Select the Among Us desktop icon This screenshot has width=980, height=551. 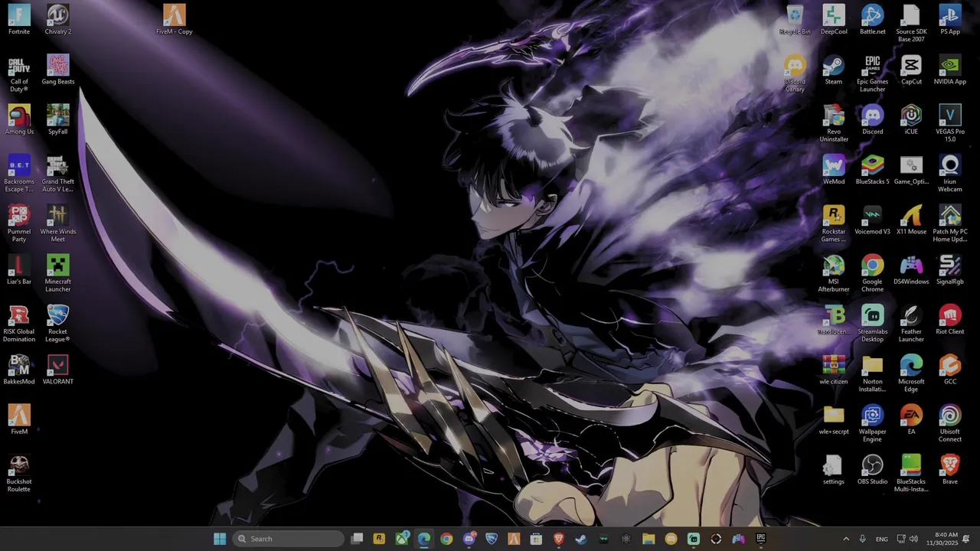pos(19,120)
